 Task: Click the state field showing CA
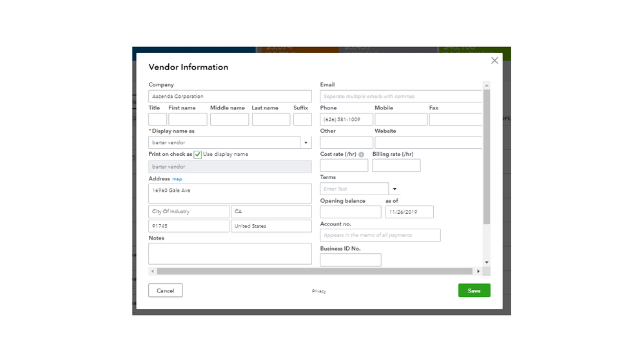(271, 211)
